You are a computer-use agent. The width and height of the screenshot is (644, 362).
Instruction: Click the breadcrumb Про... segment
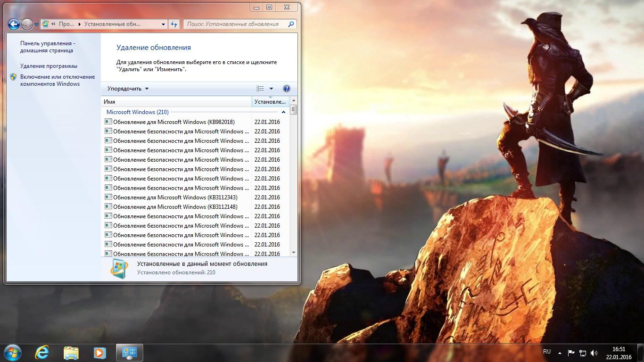pos(66,24)
